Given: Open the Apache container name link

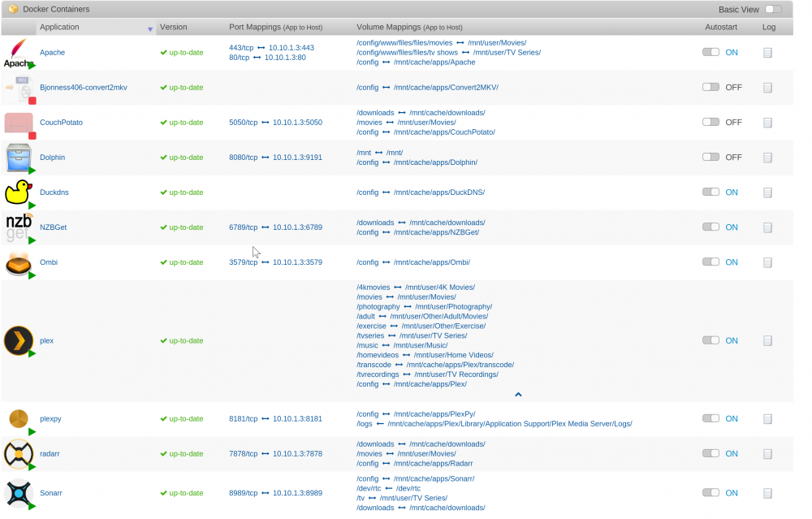Looking at the screenshot, I should 52,52.
